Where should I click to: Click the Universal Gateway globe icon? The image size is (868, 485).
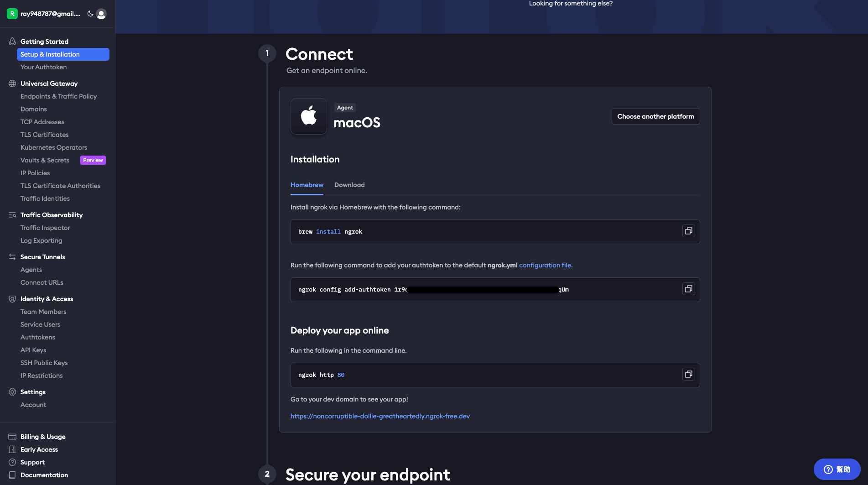[x=12, y=83]
